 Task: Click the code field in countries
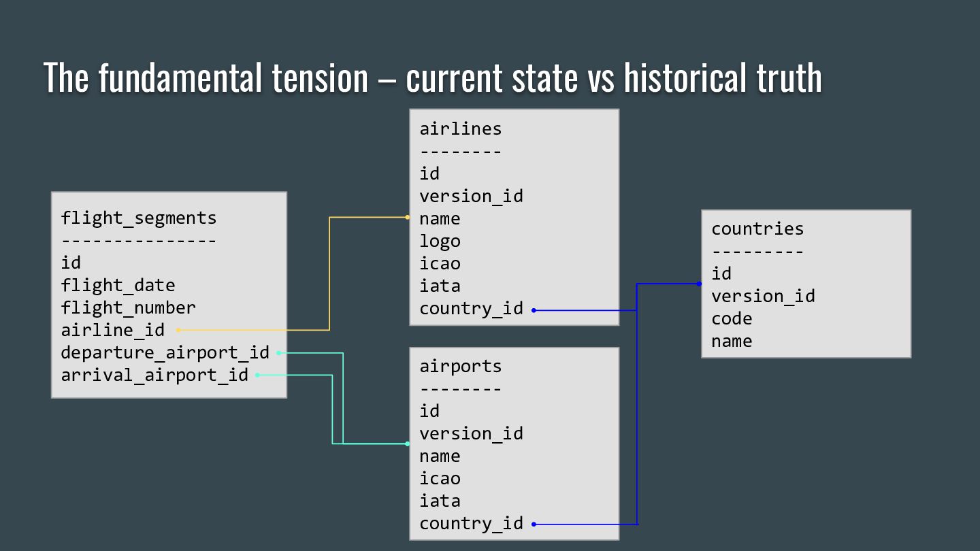[x=732, y=319]
